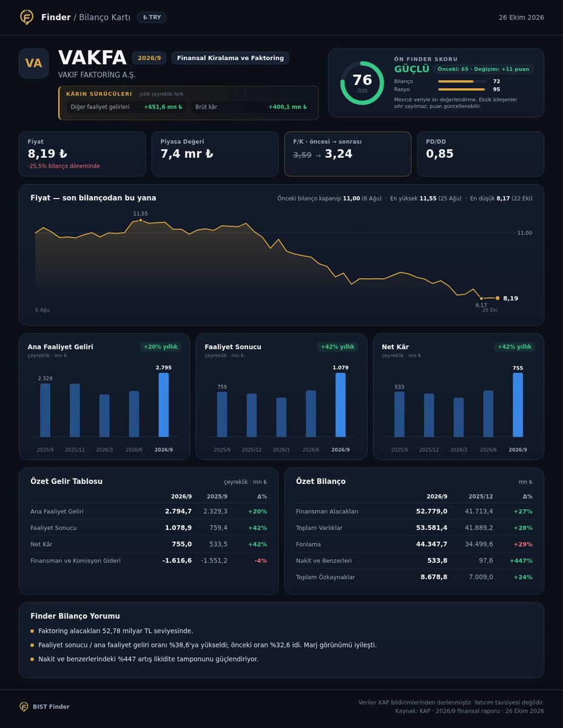The height and width of the screenshot is (728, 563).
Task: Click the 52.779,0 Finansman Alacakları value
Action: tap(432, 511)
